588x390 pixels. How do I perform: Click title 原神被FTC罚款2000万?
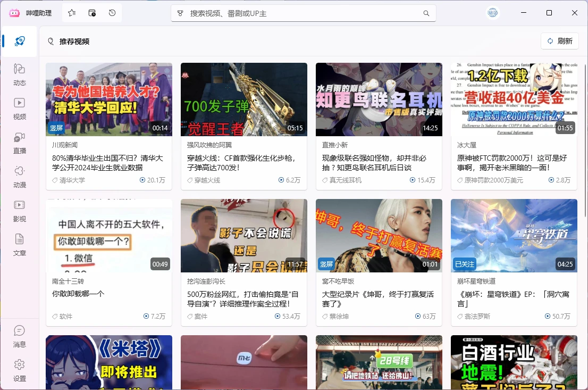coord(512,162)
